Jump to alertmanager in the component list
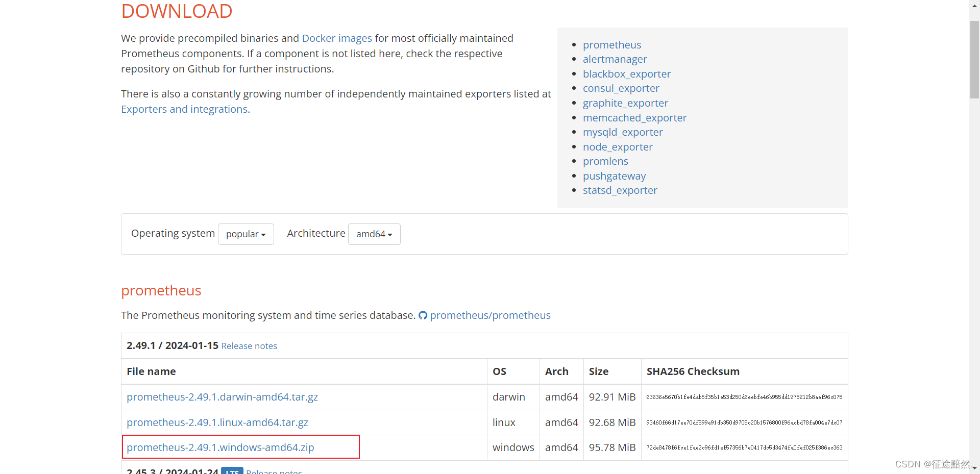This screenshot has height=474, width=980. pyautogui.click(x=615, y=59)
